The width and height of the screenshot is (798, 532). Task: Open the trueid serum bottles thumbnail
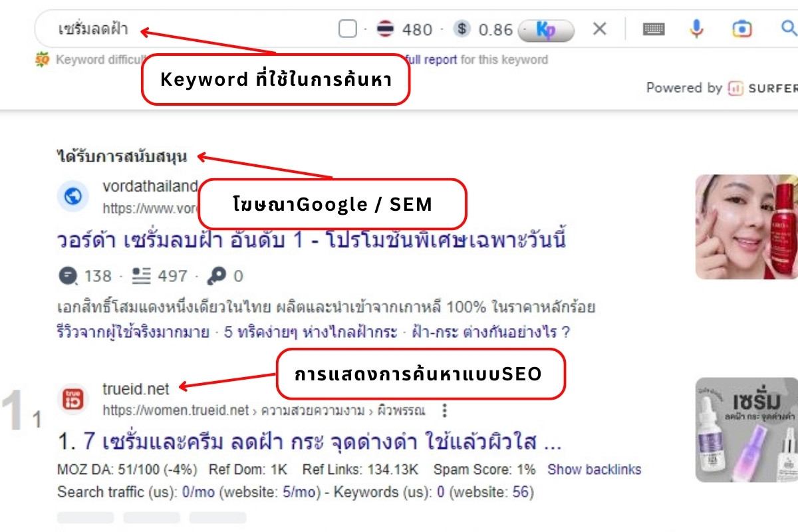(746, 430)
